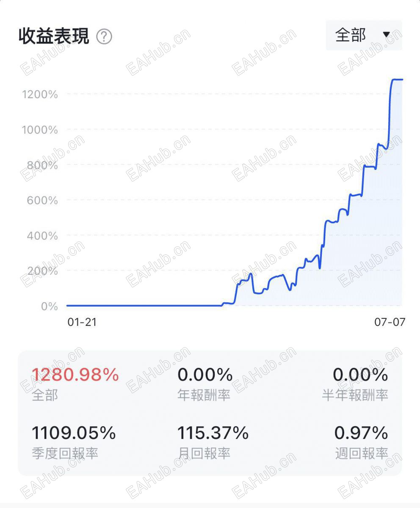Select the 週回報率 0.97% stat

coord(361,442)
